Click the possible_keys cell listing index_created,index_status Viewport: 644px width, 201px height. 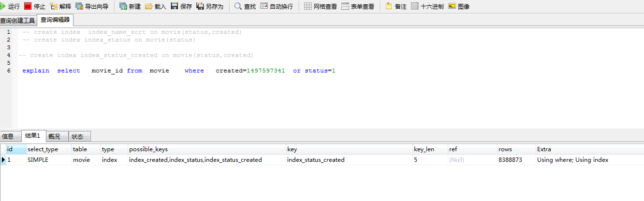[x=207, y=159]
